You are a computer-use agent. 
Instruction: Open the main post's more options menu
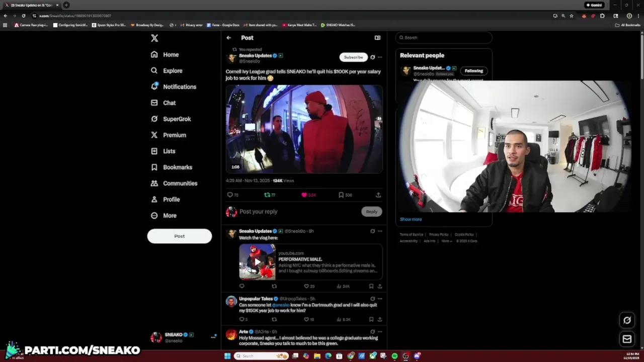[380, 57]
